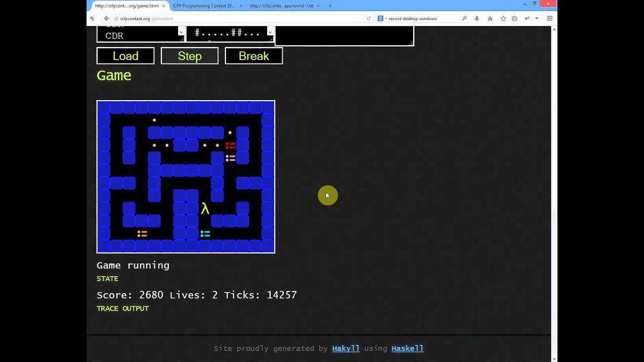Click the red ghost in the maze

(230, 146)
